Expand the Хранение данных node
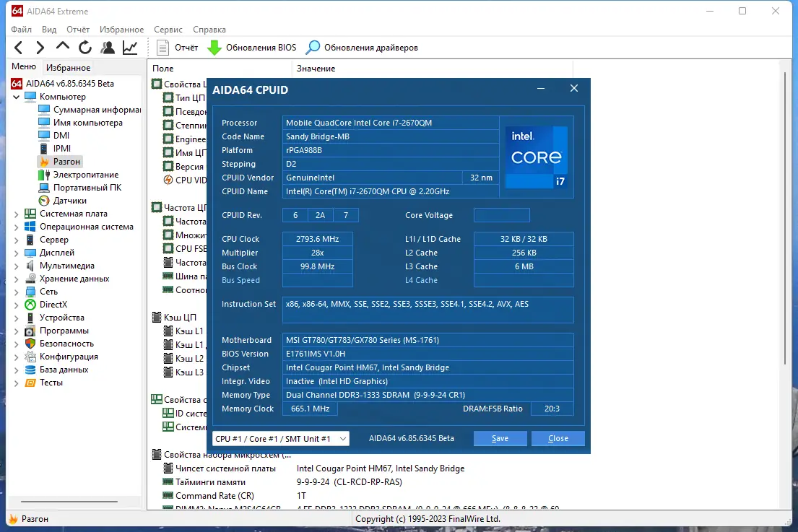 coord(17,279)
